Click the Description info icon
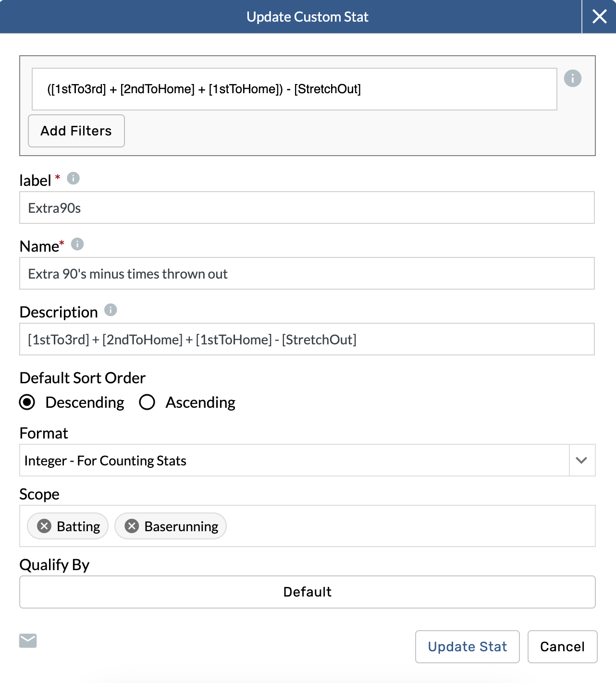 (x=111, y=310)
